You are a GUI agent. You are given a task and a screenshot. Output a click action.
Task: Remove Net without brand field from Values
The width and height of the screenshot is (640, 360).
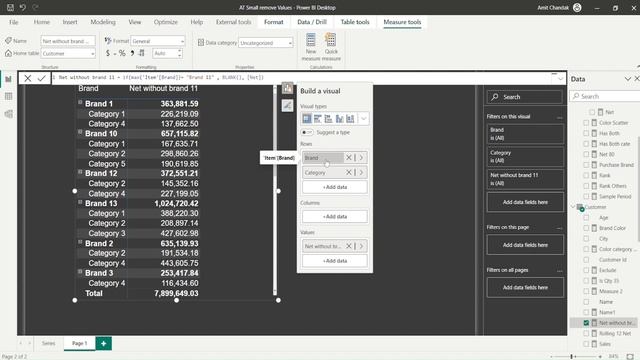349,246
